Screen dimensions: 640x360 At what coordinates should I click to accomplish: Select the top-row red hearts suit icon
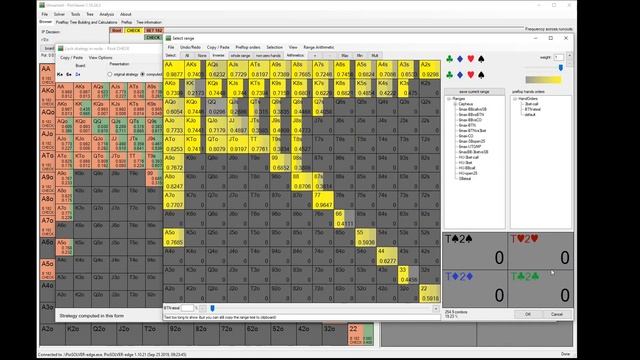point(471,59)
